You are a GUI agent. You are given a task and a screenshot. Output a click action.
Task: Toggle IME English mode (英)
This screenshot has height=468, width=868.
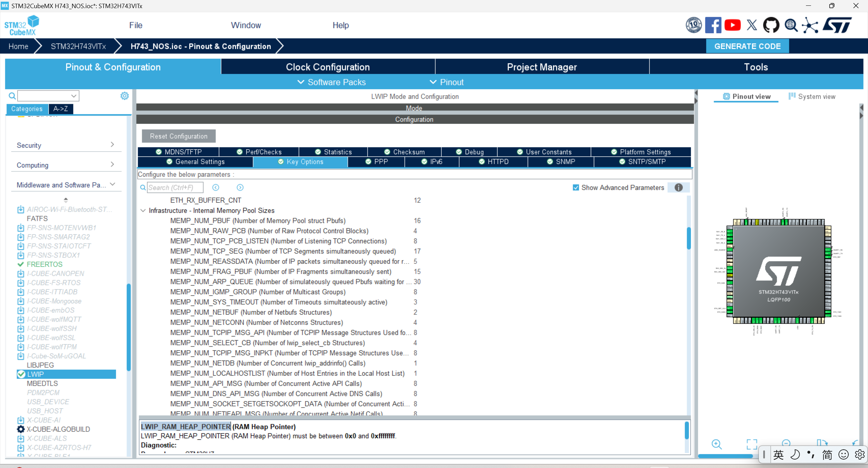click(x=778, y=454)
